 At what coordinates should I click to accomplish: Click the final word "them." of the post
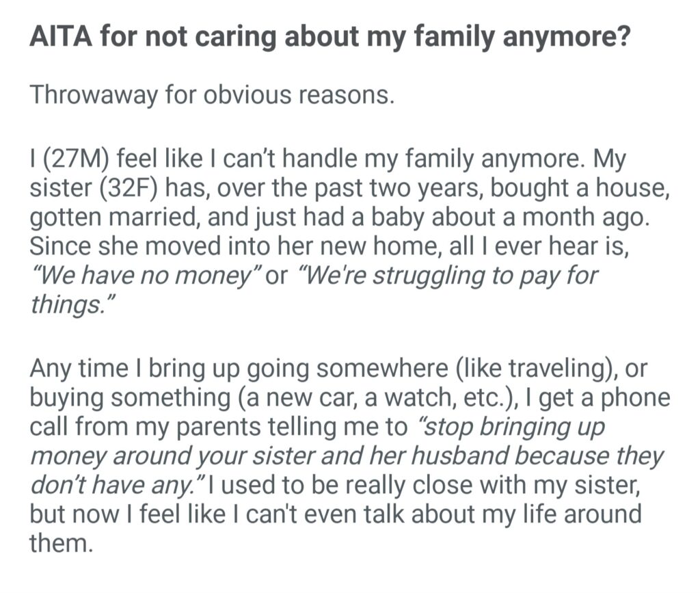point(60,542)
